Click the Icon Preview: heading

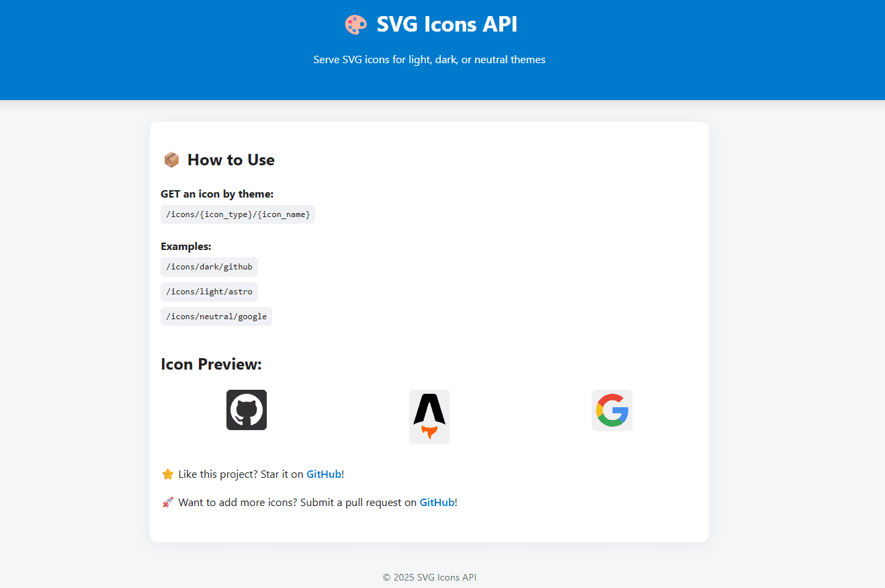pyautogui.click(x=211, y=364)
